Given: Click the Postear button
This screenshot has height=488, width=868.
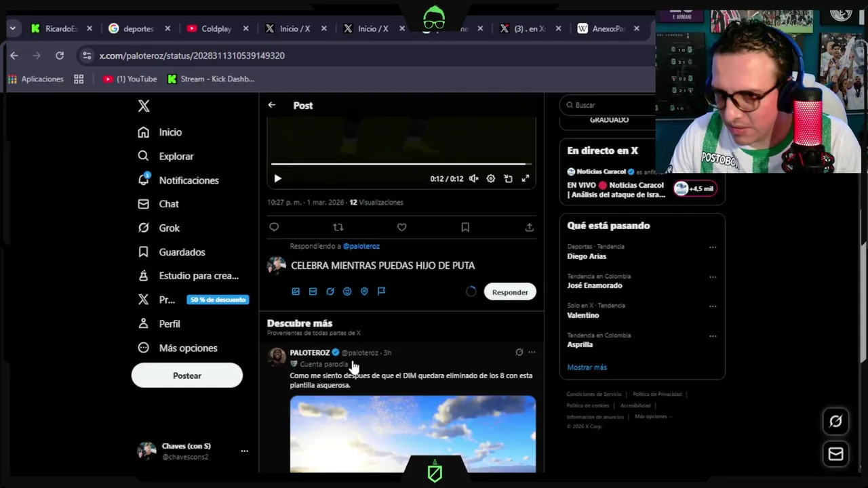Looking at the screenshot, I should pyautogui.click(x=187, y=375).
